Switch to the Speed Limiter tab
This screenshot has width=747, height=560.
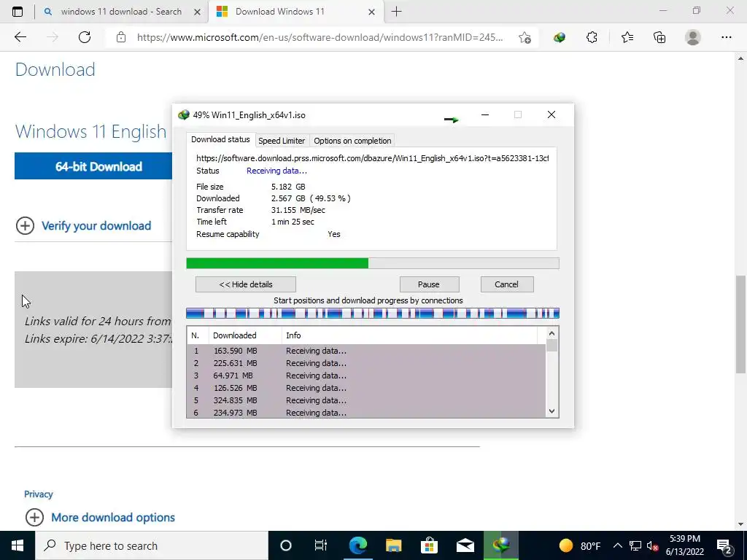coord(282,141)
